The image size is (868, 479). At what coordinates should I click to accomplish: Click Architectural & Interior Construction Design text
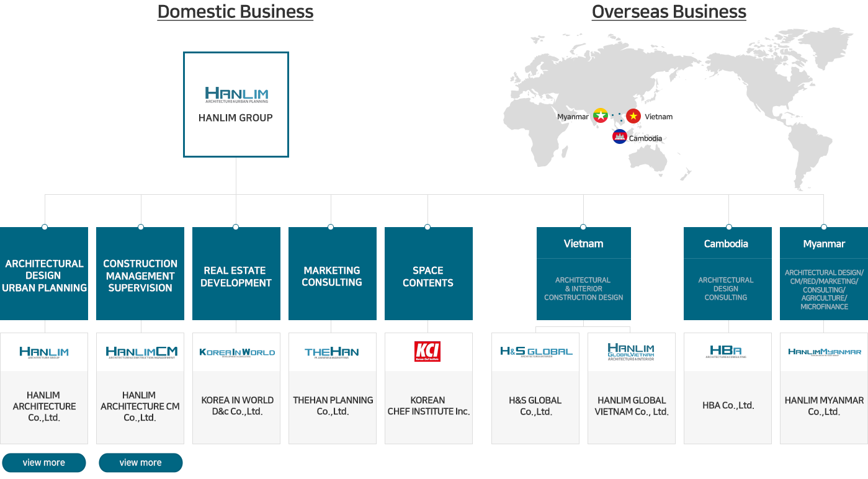coord(583,289)
